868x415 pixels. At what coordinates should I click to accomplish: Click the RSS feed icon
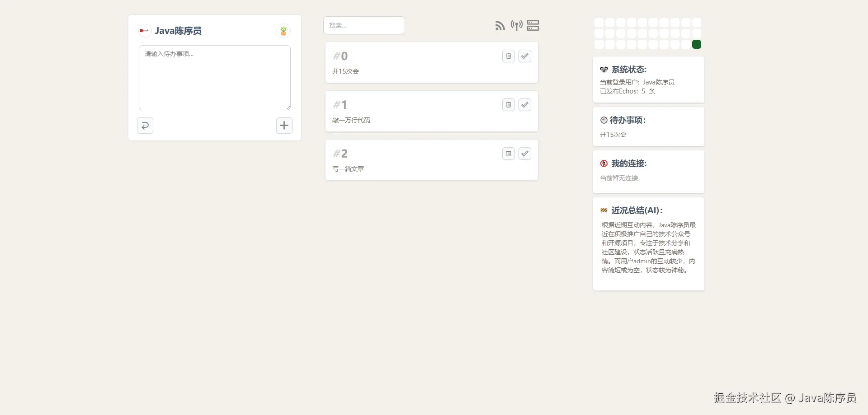coord(500,26)
